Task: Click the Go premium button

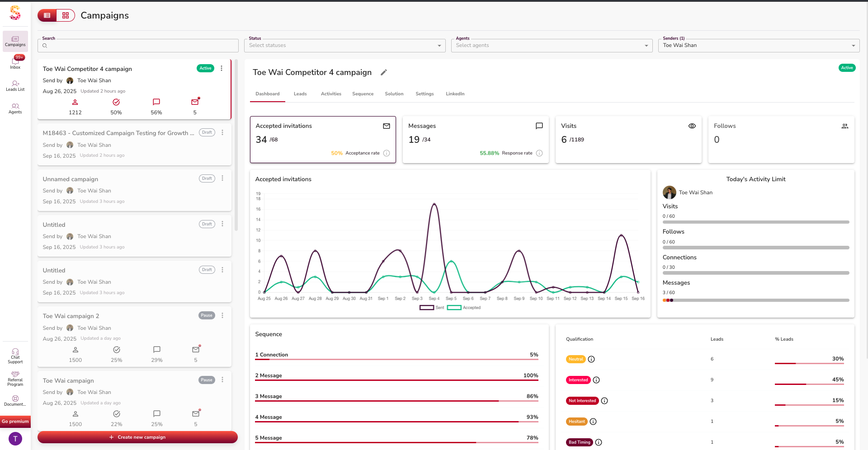Action: (x=15, y=422)
